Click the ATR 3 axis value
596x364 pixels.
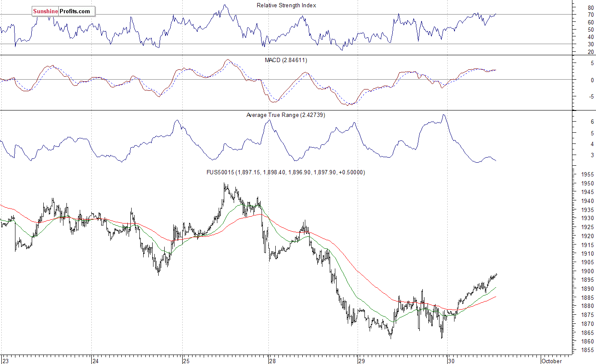click(x=592, y=155)
